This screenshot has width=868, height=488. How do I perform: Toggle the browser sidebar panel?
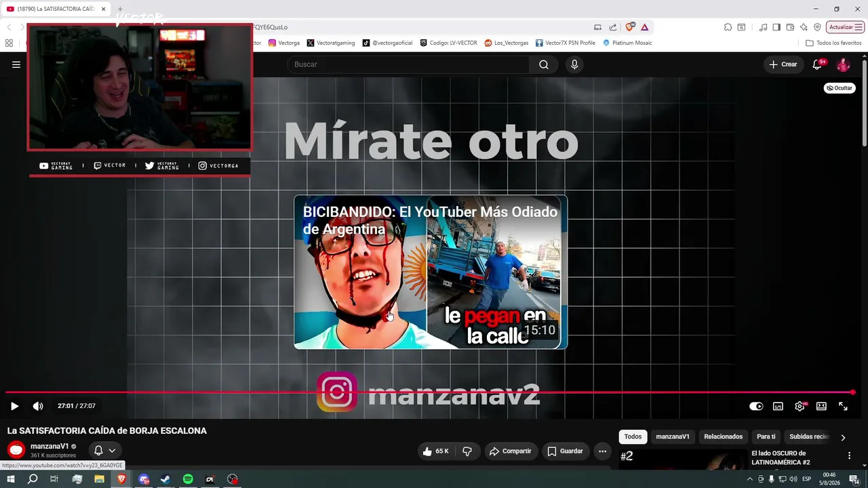tap(776, 27)
